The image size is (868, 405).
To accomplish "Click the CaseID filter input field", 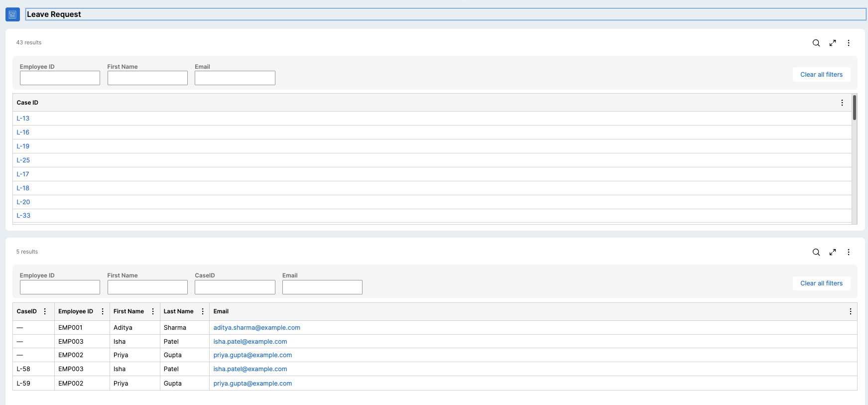I will (x=235, y=287).
